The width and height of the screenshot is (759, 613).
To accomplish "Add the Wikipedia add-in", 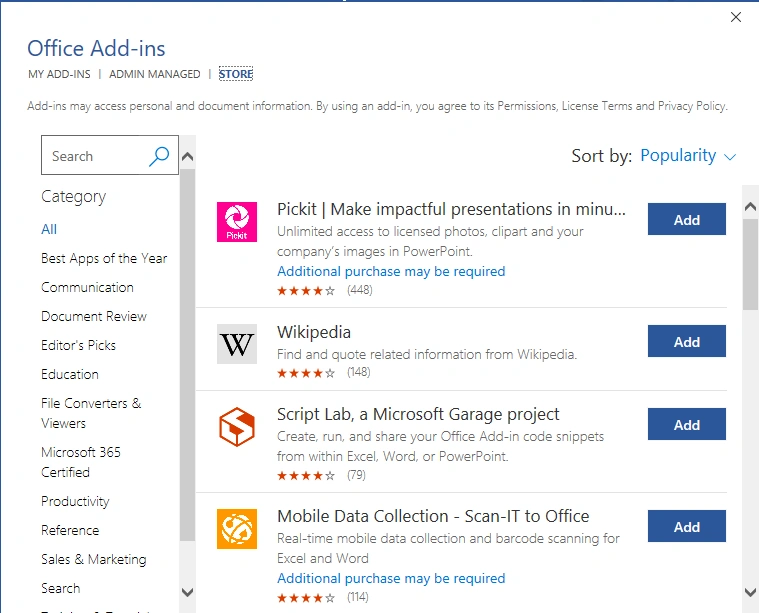I will point(686,341).
